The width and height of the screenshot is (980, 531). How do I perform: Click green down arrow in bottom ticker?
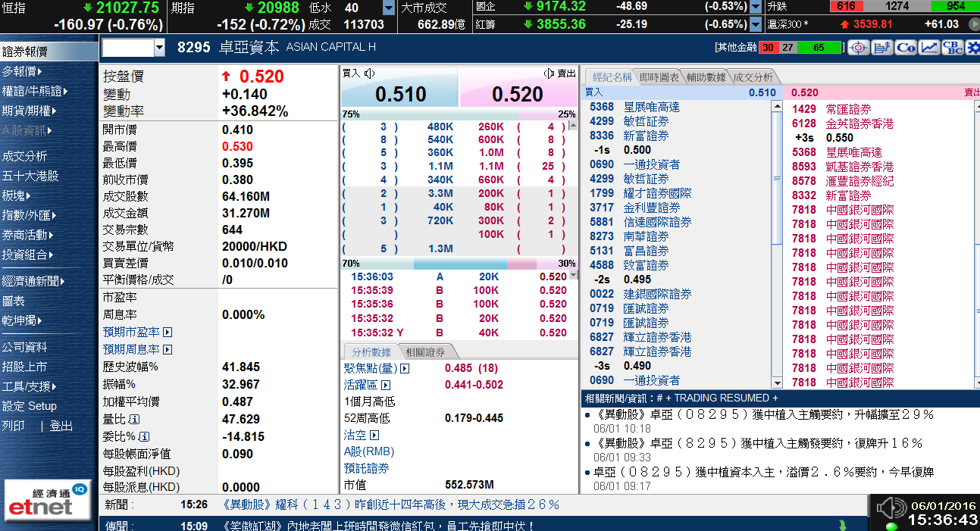(x=842, y=525)
